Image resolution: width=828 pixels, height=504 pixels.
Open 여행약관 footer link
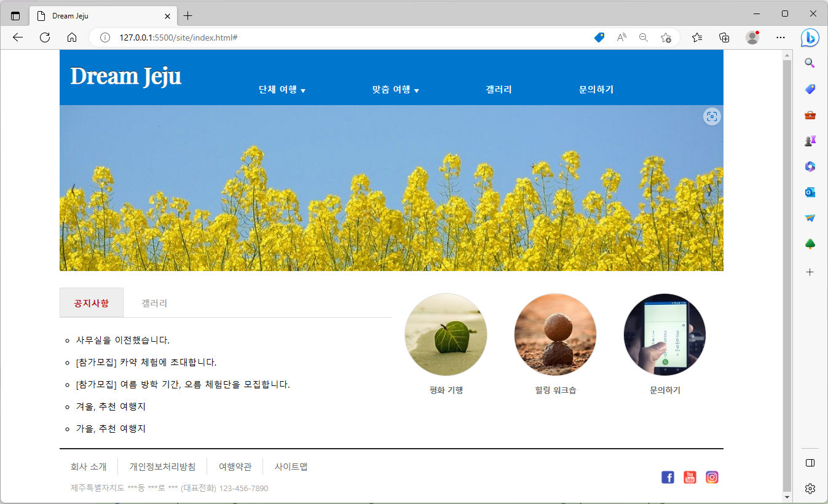(235, 467)
